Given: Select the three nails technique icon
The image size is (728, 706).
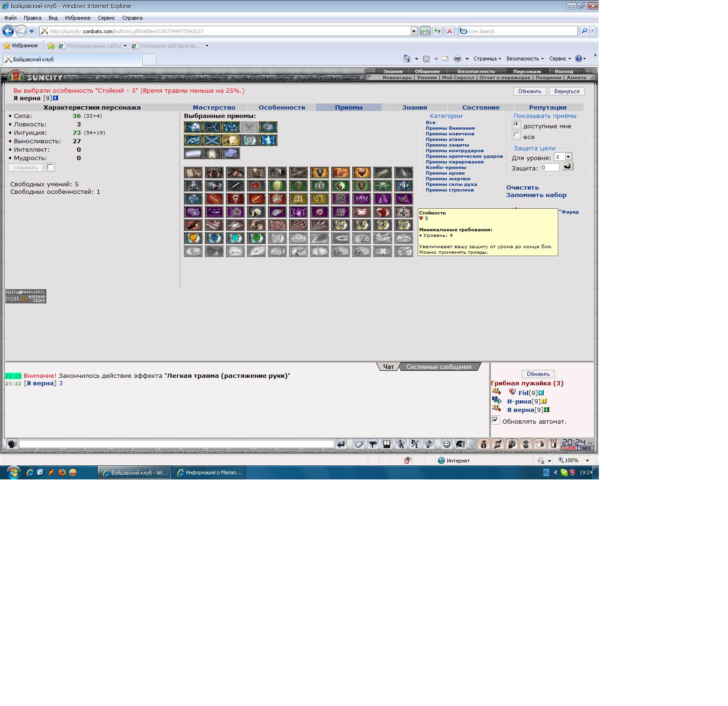Looking at the screenshot, I should pos(298,225).
